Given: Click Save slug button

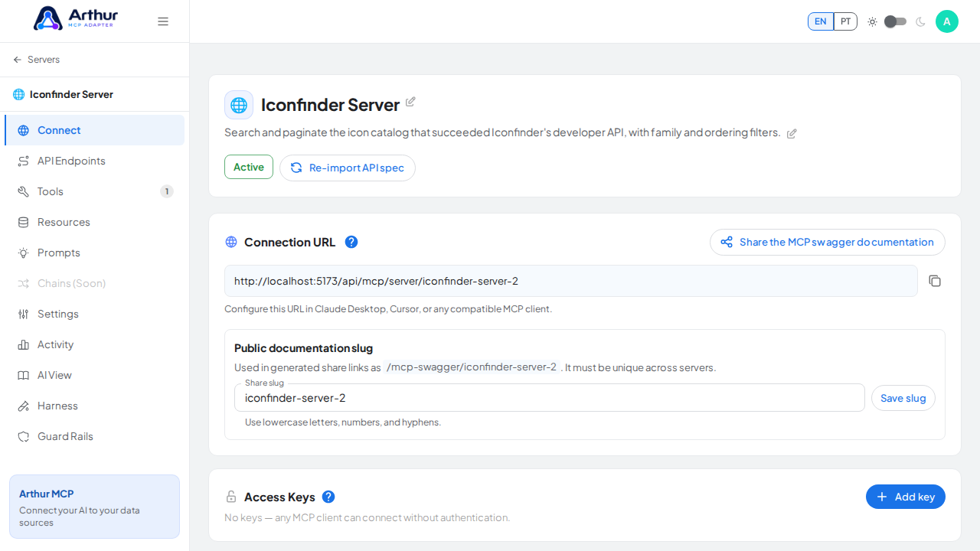Looking at the screenshot, I should click(x=903, y=398).
